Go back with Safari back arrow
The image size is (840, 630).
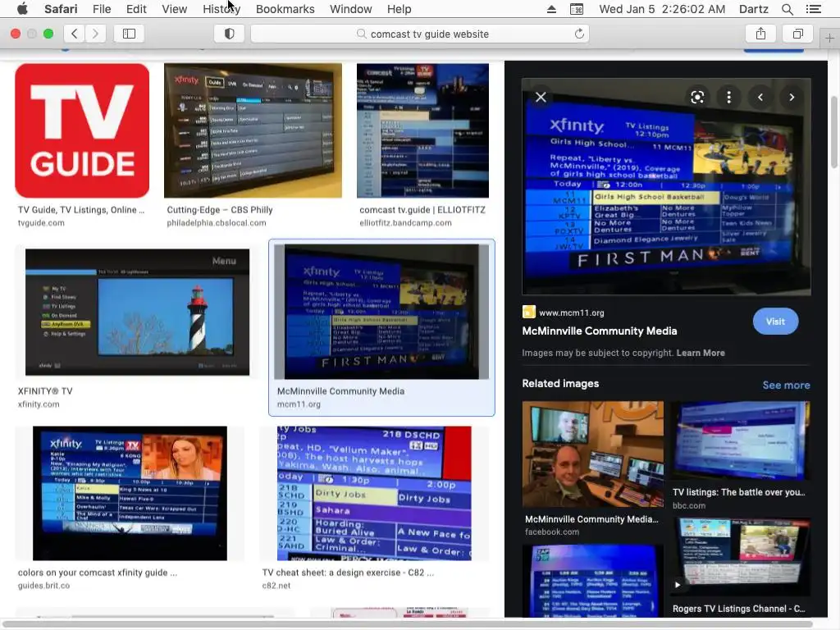click(75, 34)
